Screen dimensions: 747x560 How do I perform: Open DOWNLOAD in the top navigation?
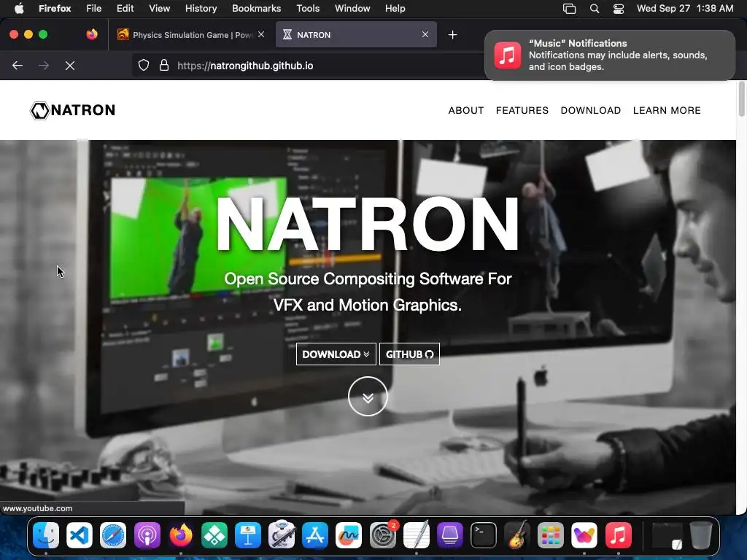pyautogui.click(x=591, y=111)
